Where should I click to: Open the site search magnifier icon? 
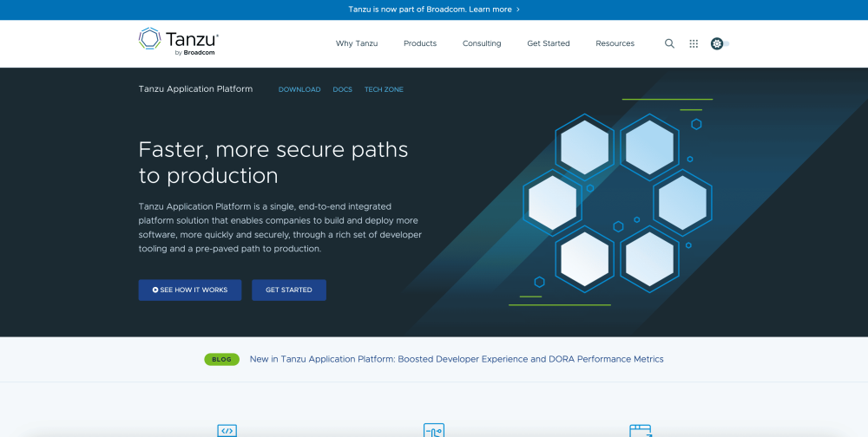669,43
